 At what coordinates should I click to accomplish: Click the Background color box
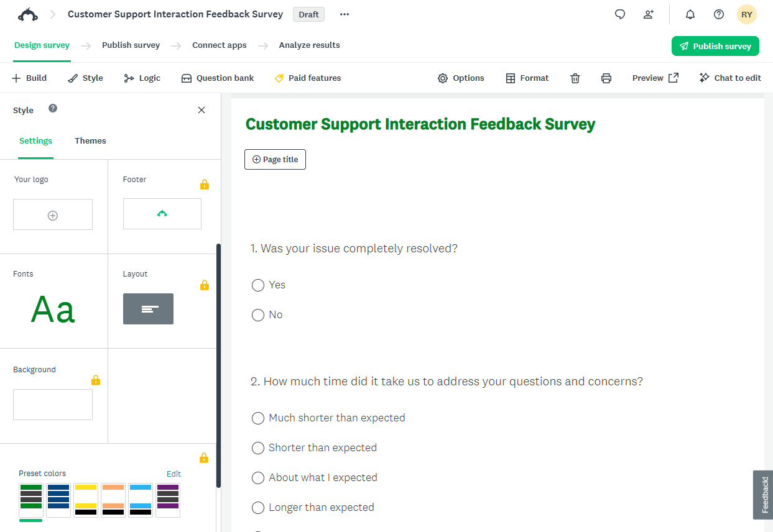click(x=53, y=405)
